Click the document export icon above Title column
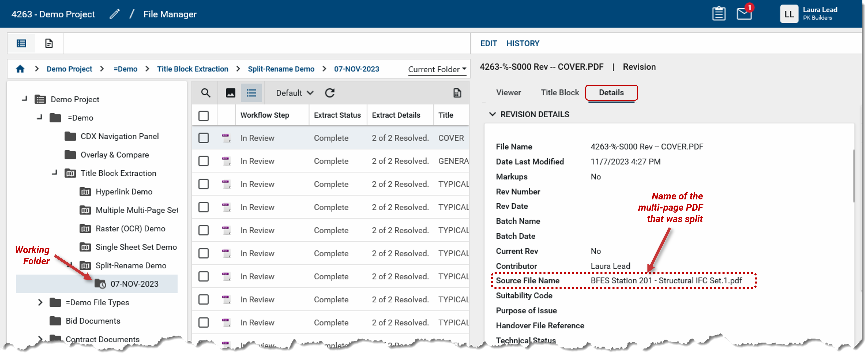The height and width of the screenshot is (360, 868). [x=457, y=93]
